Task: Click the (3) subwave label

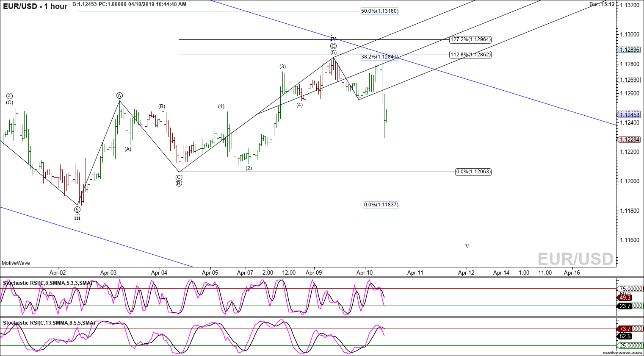Action: point(282,67)
